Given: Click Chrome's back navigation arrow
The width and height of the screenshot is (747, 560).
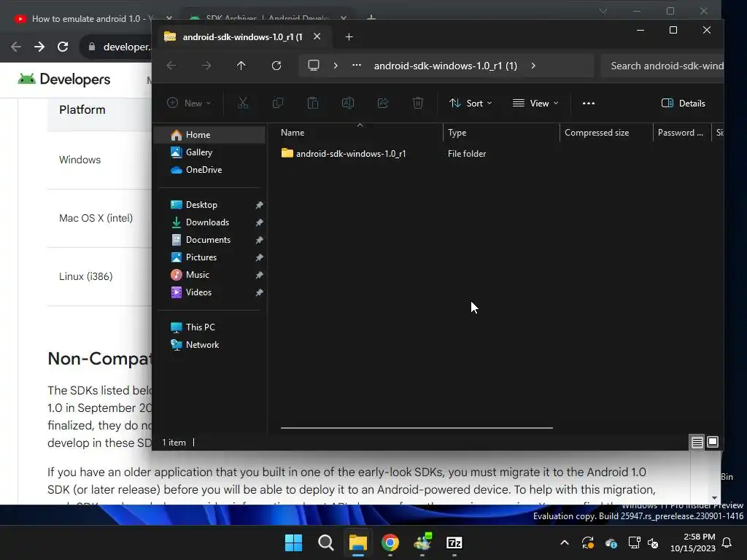Looking at the screenshot, I should tap(16, 47).
